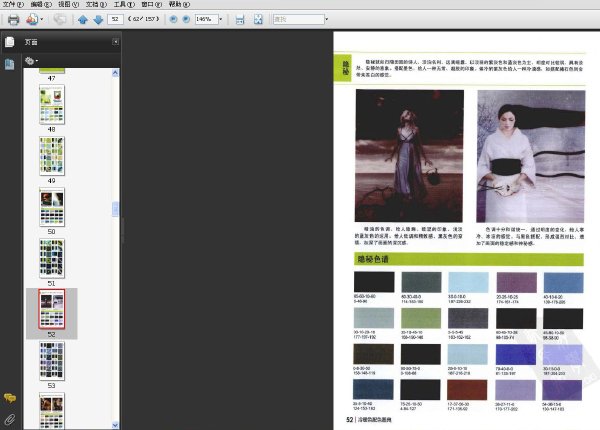The image size is (600, 430).
Task: Open the 编辑 (Edit) menu
Action: pos(41,4)
